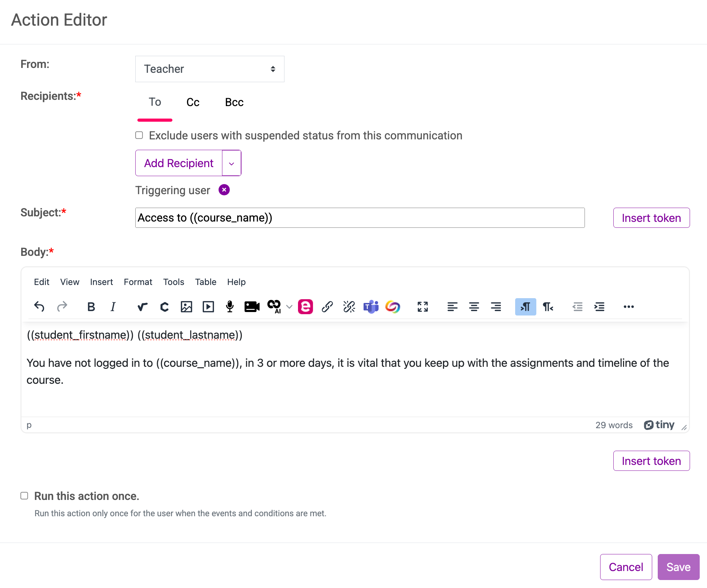707x588 pixels.
Task: Click Insert token button in subject
Action: [x=651, y=218]
